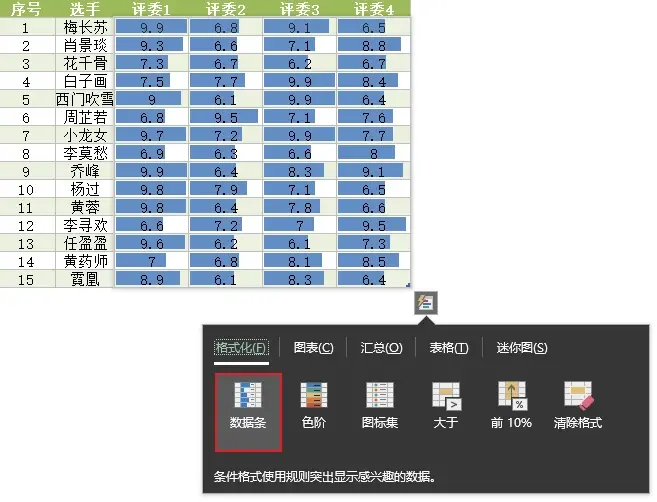
Task: Select the cell containing 任盈盈
Action: tap(85, 243)
